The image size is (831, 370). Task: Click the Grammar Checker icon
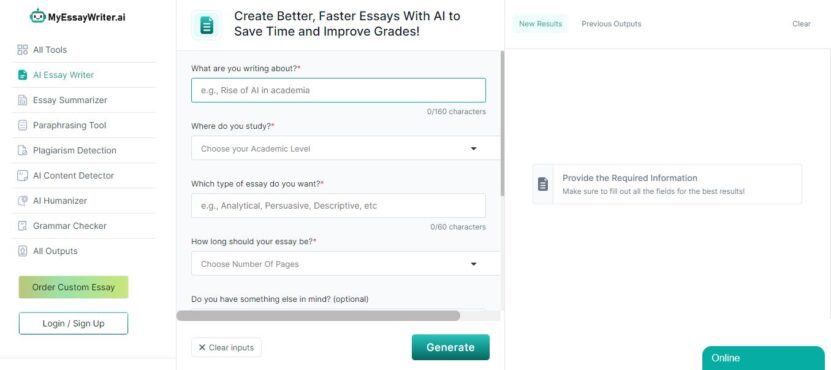tap(22, 226)
